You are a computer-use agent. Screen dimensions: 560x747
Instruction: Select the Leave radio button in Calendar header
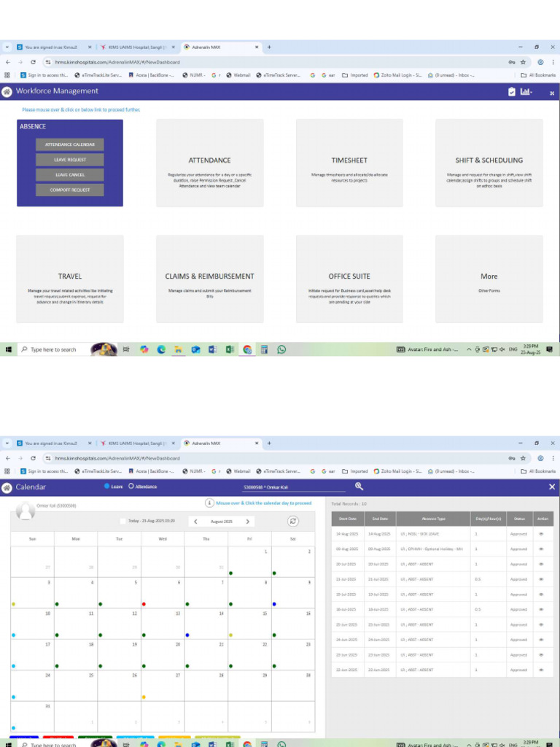click(106, 487)
